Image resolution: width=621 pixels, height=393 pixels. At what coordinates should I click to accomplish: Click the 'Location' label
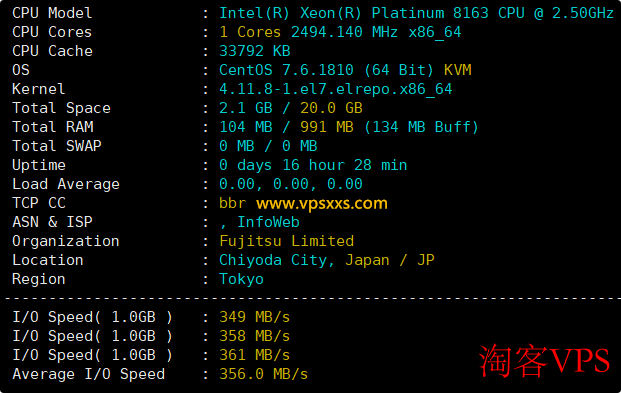pyautogui.click(x=48, y=260)
